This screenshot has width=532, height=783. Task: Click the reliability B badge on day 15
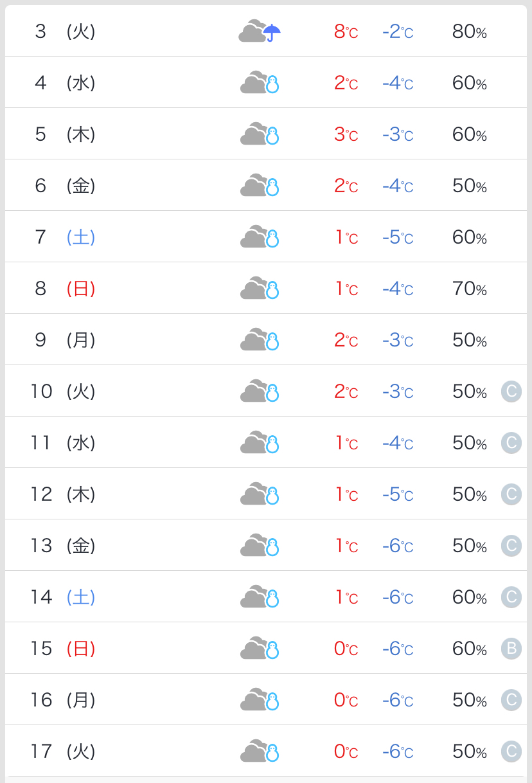511,648
